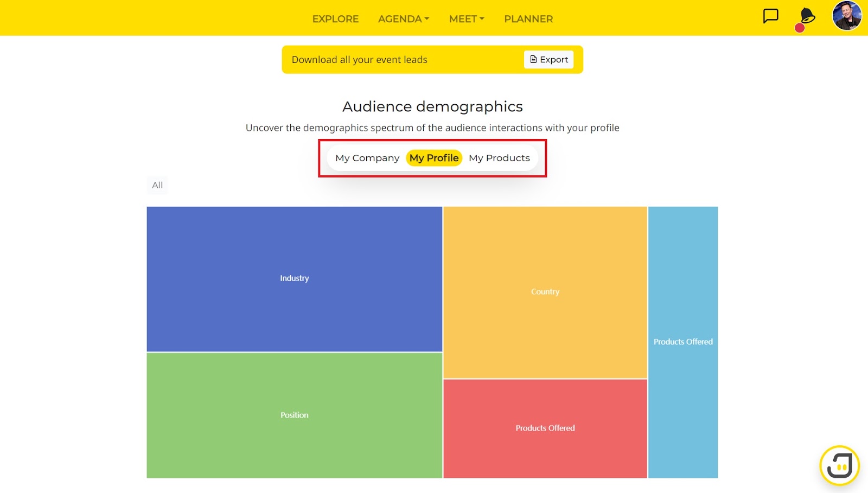This screenshot has width=868, height=493.
Task: Expand the Meet dropdown menu
Action: pos(467,19)
